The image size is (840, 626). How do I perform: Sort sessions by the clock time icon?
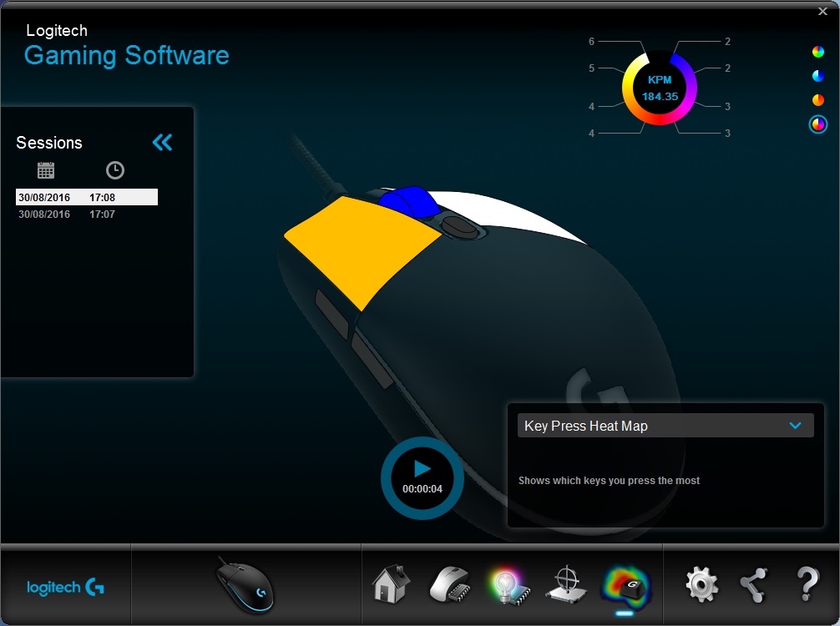(114, 170)
